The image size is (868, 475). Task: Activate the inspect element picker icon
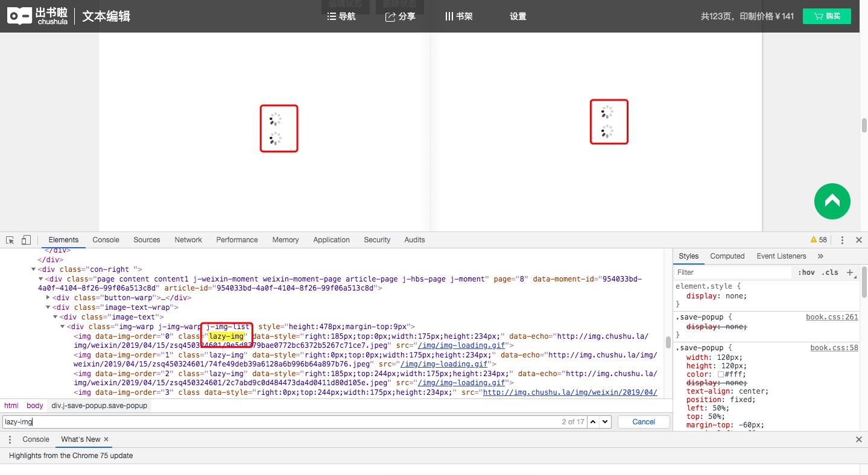pos(10,240)
